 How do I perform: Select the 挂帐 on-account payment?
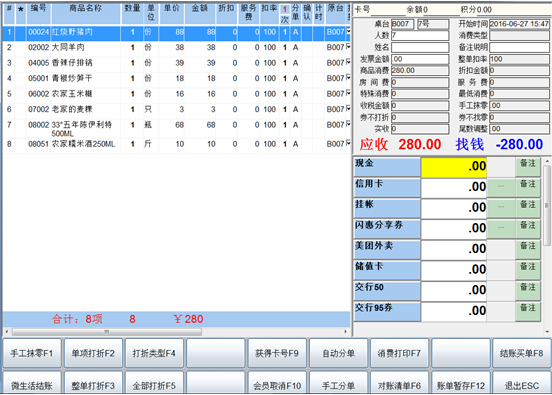387,208
